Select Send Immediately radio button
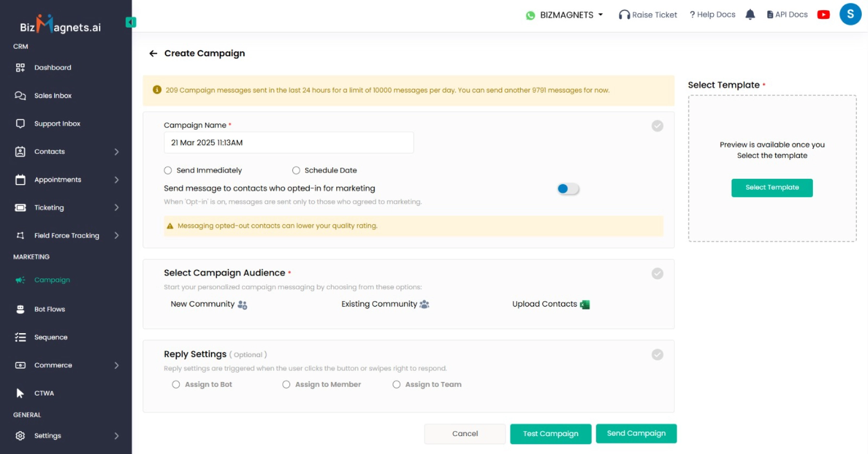The height and width of the screenshot is (454, 868). pyautogui.click(x=168, y=171)
